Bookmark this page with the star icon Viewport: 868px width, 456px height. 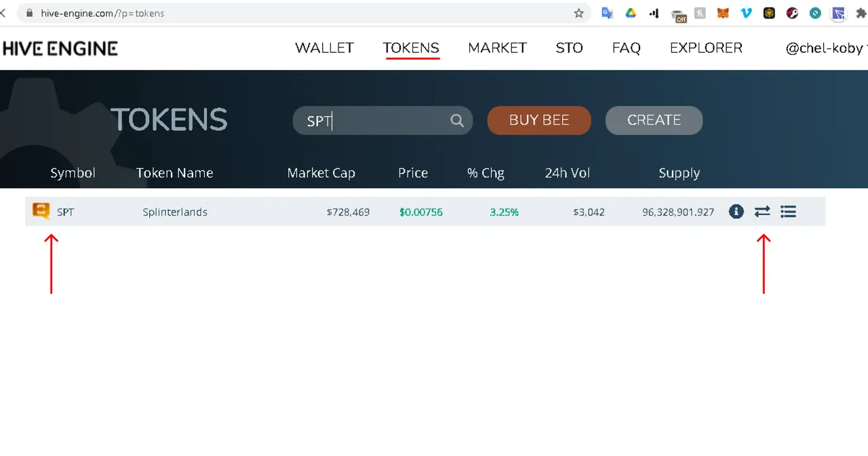pyautogui.click(x=578, y=13)
